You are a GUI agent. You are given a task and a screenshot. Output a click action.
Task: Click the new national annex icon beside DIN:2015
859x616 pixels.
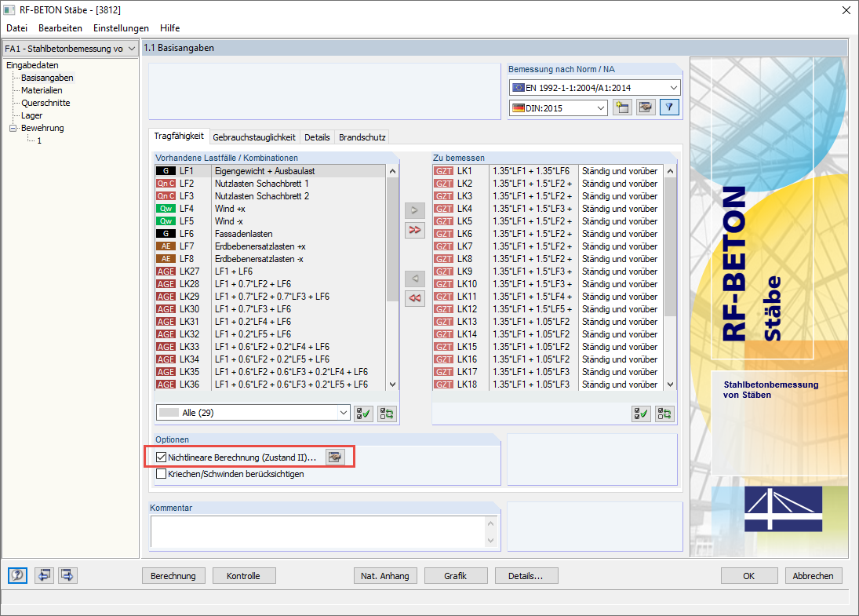(x=622, y=108)
